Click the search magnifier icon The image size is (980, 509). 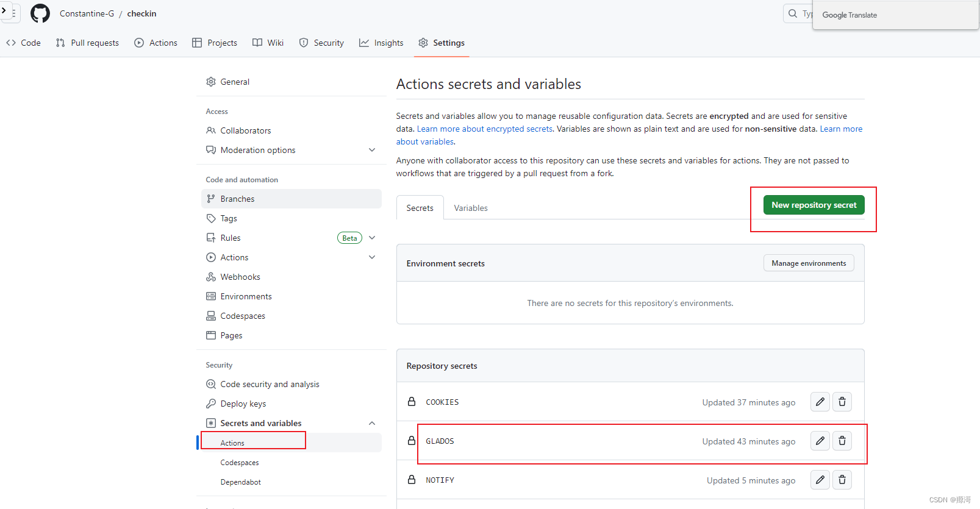[793, 13]
